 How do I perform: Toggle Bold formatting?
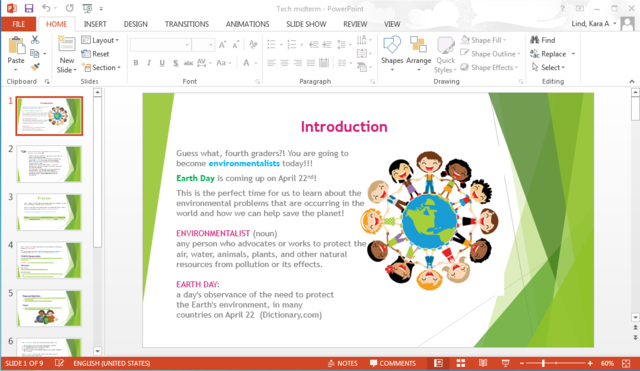(x=136, y=63)
